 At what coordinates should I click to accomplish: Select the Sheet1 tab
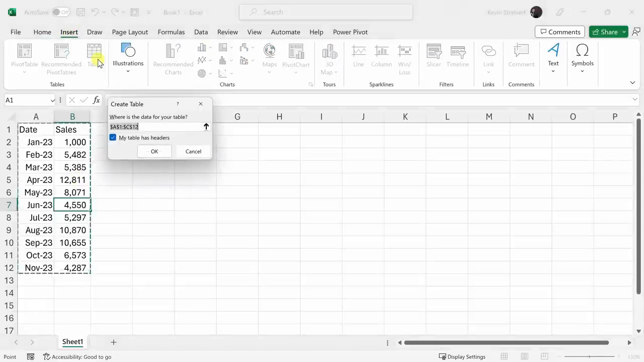[72, 342]
